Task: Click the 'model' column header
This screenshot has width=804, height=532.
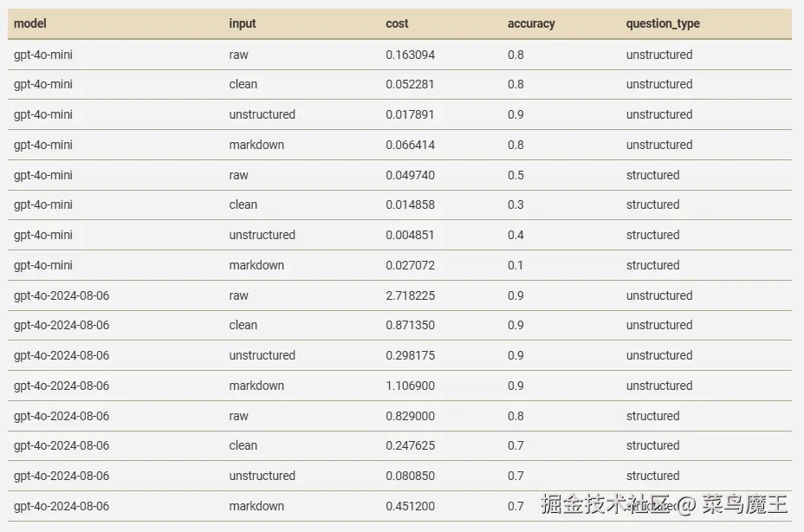Action: [x=29, y=23]
